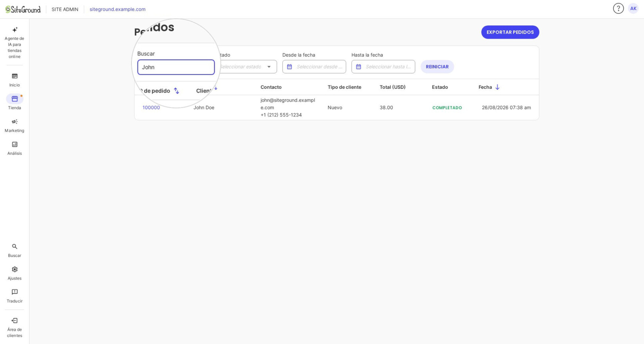Click the COMPLETADO status label
Screen dimensions: 644x344
[447, 108]
